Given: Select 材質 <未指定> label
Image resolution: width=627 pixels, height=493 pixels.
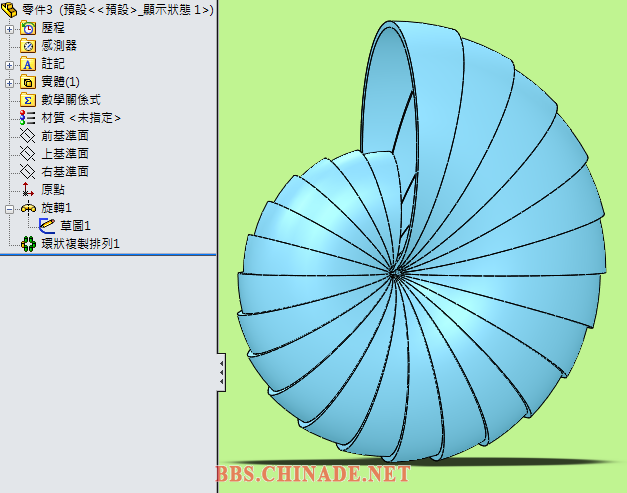Looking at the screenshot, I should pyautogui.click(x=81, y=118).
